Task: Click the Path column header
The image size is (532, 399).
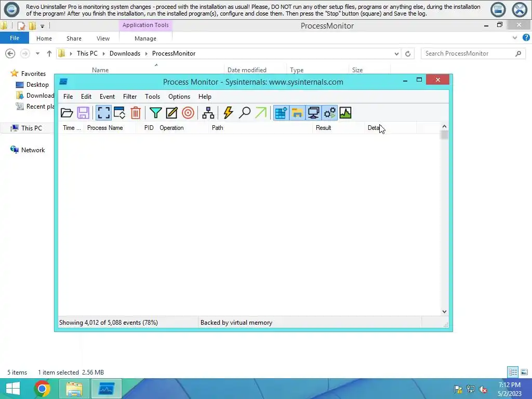Action: coord(260,128)
